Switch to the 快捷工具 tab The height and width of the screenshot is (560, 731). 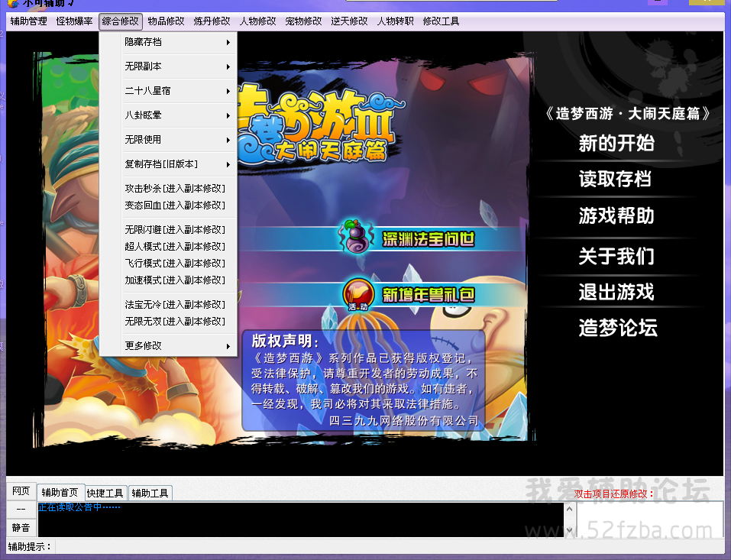point(105,494)
